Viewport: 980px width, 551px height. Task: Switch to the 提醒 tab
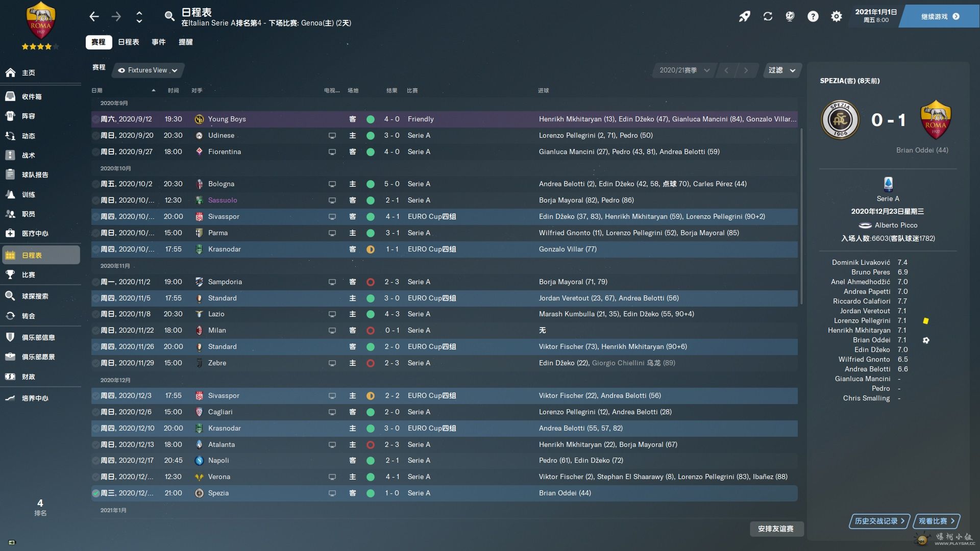tap(185, 42)
